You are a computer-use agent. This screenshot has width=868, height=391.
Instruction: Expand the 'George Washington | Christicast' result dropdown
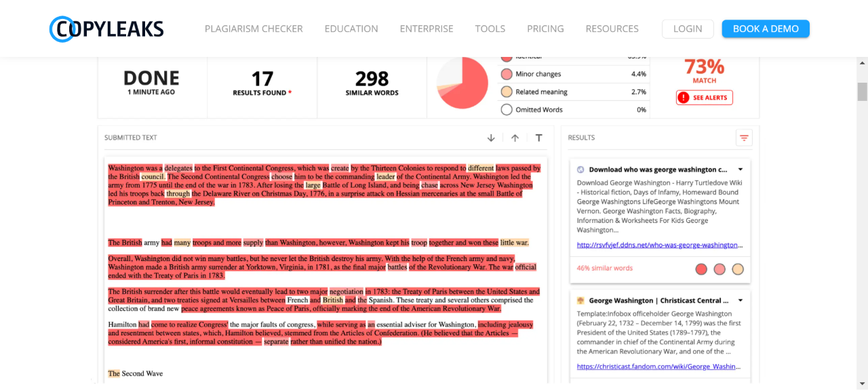tap(741, 300)
